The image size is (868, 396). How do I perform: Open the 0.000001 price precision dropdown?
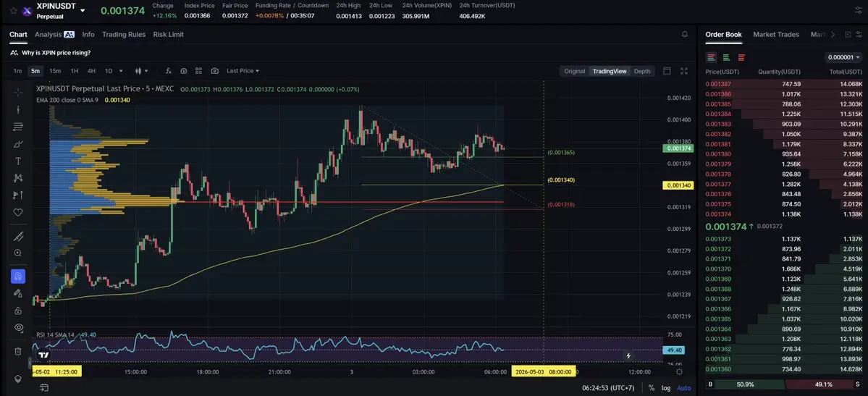[843, 57]
